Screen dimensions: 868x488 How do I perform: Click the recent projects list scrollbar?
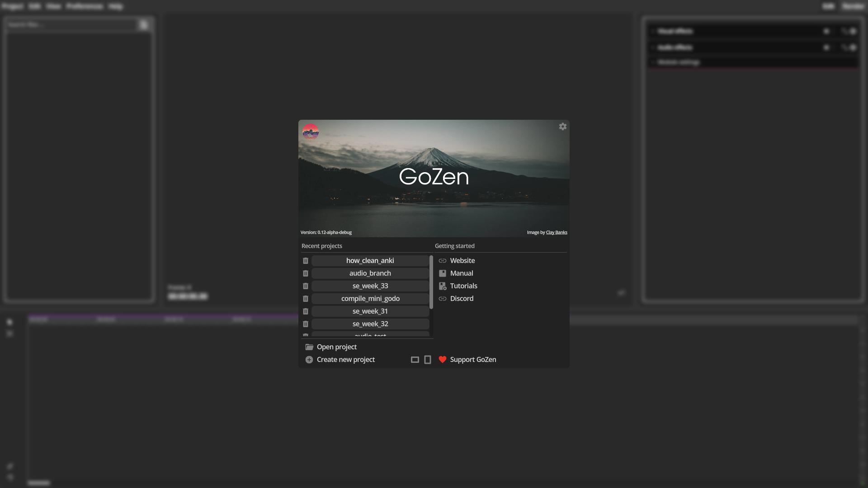431,282
